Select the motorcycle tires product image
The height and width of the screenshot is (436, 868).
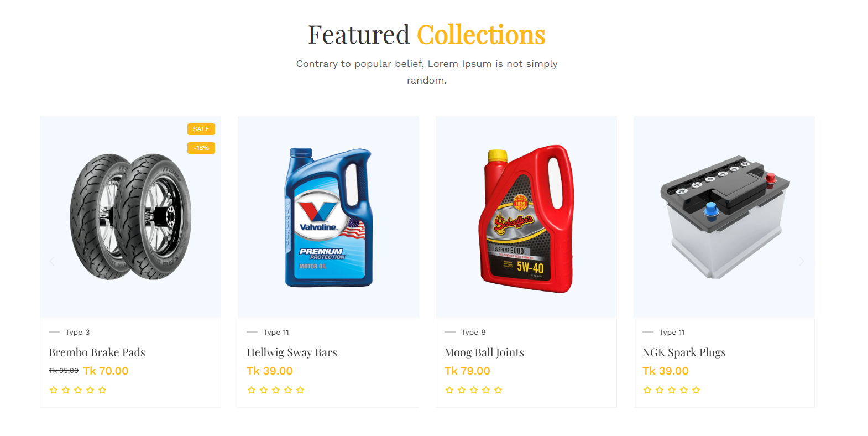tap(130, 217)
